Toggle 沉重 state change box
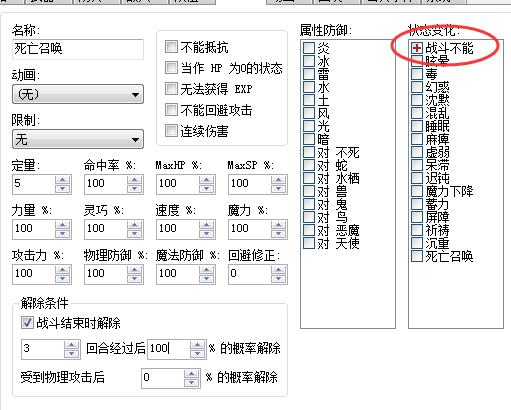The height and width of the screenshot is (410, 511). coord(417,243)
